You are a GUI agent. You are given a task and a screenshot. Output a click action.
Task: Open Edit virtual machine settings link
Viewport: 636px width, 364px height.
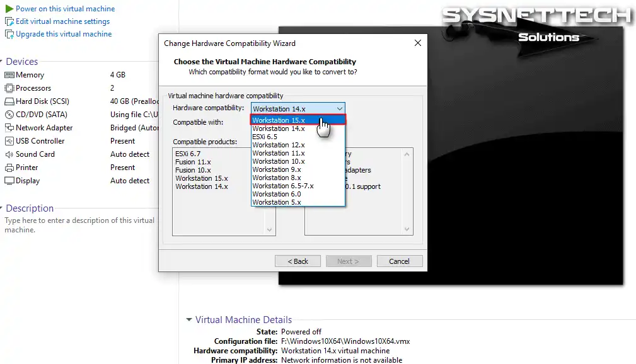63,21
